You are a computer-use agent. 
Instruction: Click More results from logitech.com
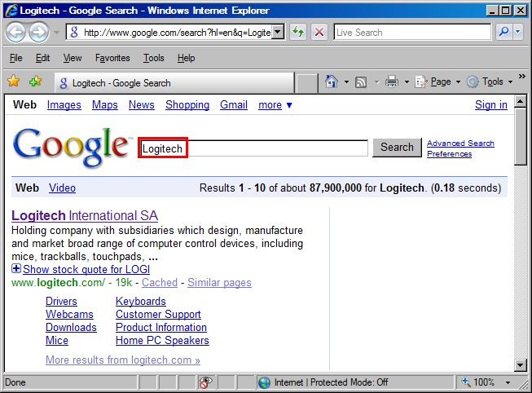tap(123, 360)
